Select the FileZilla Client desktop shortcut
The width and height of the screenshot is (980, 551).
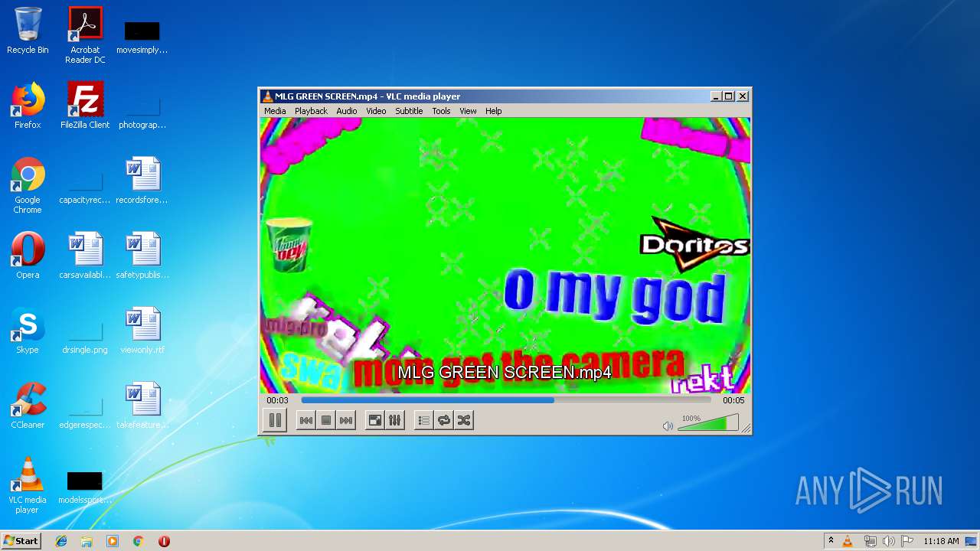click(85, 106)
